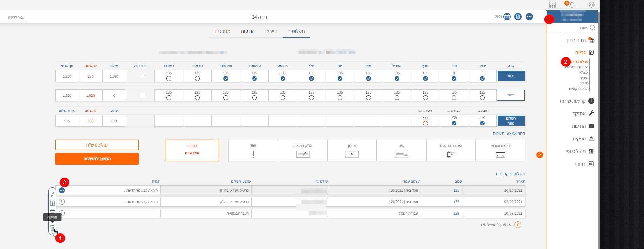Expand 'הצג את כל התשלומים' arrow
This screenshot has height=249, width=644.
[x=518, y=225]
